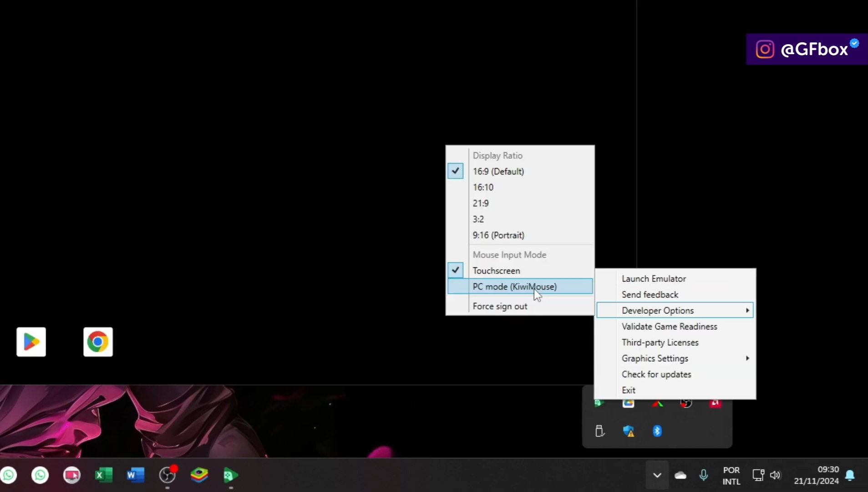
Task: Open Google Play Store on the home screen
Action: click(x=30, y=342)
